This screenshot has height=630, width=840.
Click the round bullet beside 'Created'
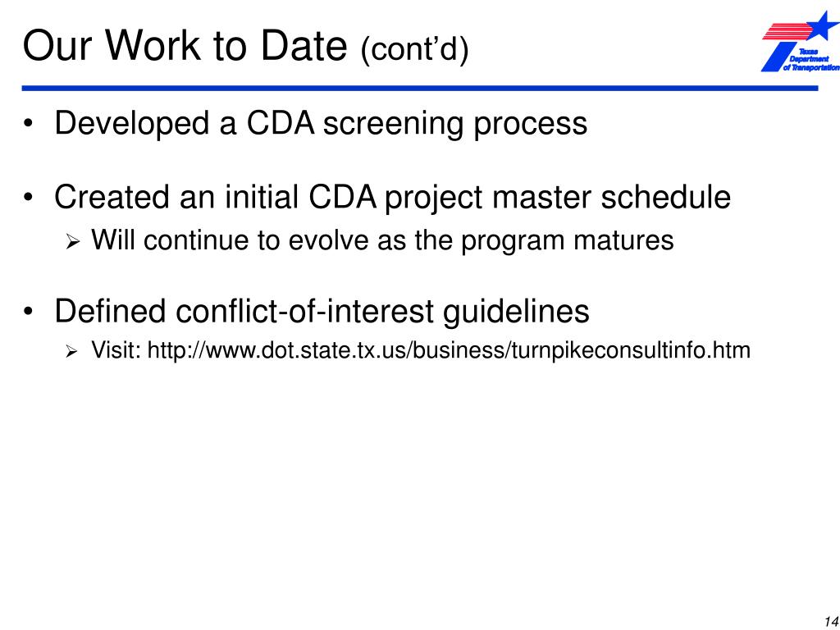(x=29, y=198)
